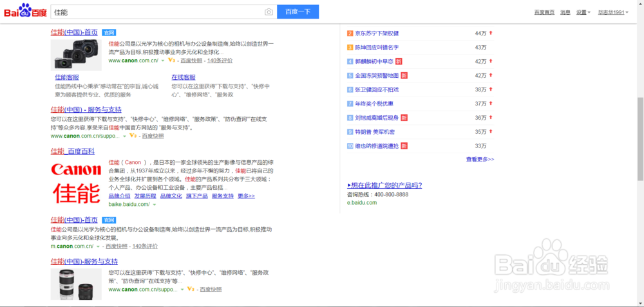The width and height of the screenshot is (644, 307).
Task: Click the lens thumbnail in last result
Action: point(77,284)
